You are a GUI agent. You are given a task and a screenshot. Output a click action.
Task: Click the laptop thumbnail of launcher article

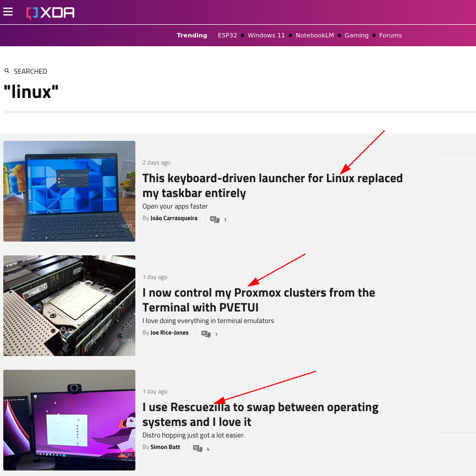tap(69, 191)
